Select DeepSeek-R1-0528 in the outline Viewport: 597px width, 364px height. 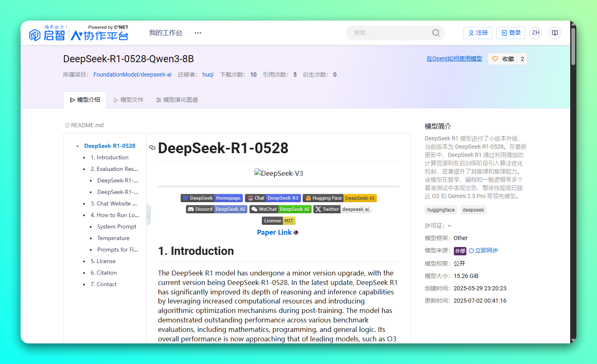[110, 146]
